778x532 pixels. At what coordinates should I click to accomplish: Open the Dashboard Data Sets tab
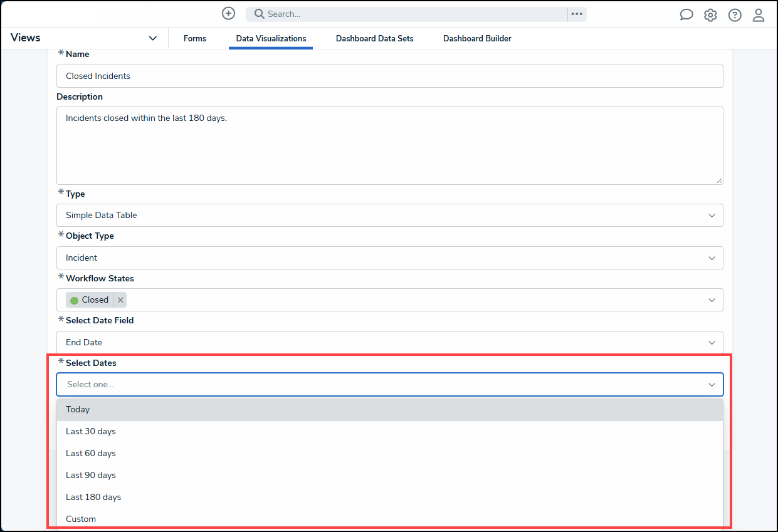pyautogui.click(x=375, y=39)
